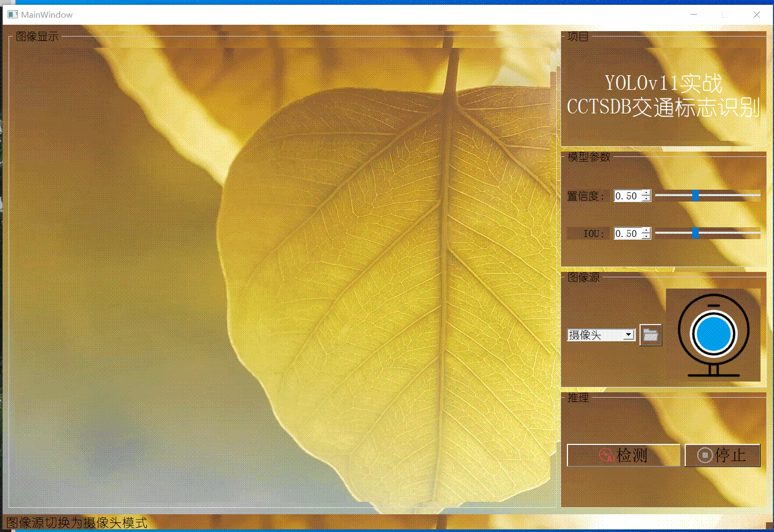774x532 pixels.
Task: Click the 模型参数 group title
Action: [x=589, y=157]
